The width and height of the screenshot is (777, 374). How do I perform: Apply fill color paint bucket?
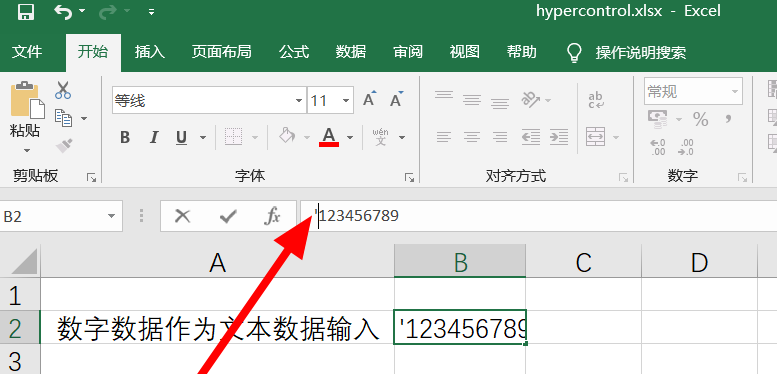pyautogui.click(x=287, y=135)
